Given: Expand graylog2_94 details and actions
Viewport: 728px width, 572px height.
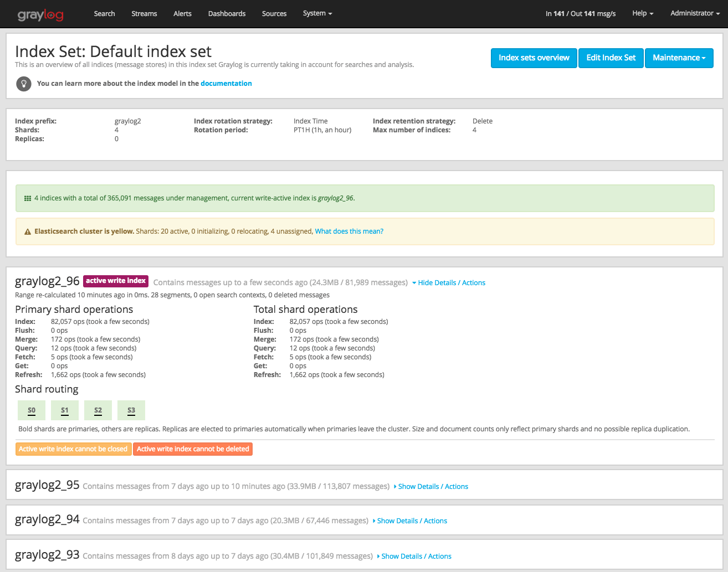Looking at the screenshot, I should [x=411, y=521].
